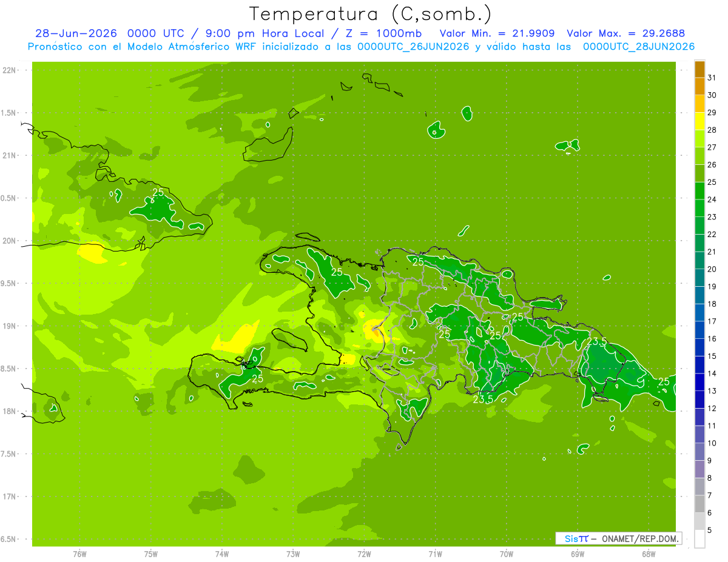Click the "0000UTC_26JUN2026" initialization time text

tap(414, 47)
